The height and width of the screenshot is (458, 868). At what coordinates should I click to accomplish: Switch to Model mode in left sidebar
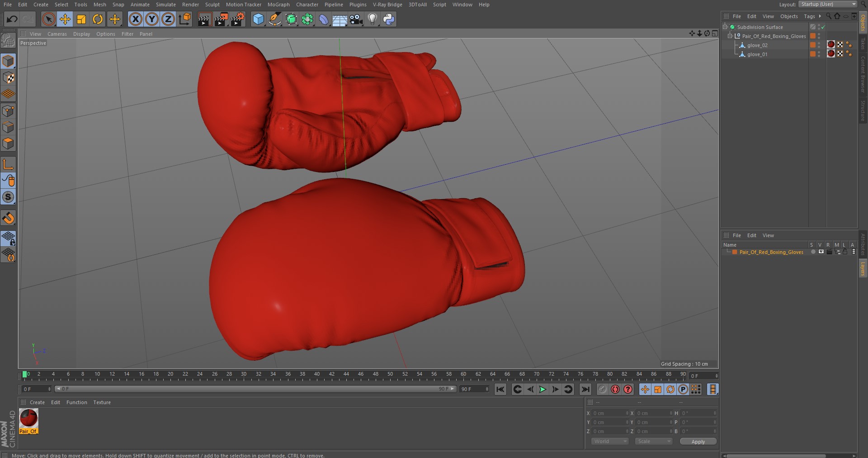tap(8, 61)
